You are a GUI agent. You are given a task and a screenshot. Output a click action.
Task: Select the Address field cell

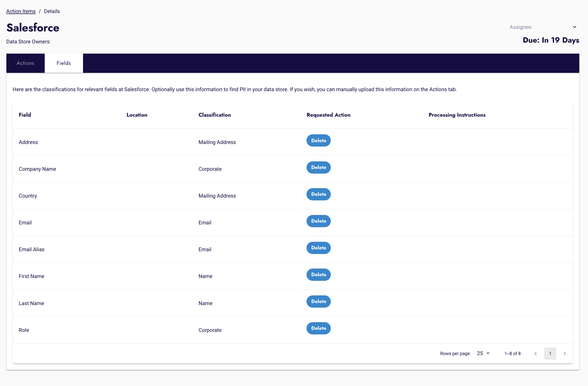[x=28, y=142]
